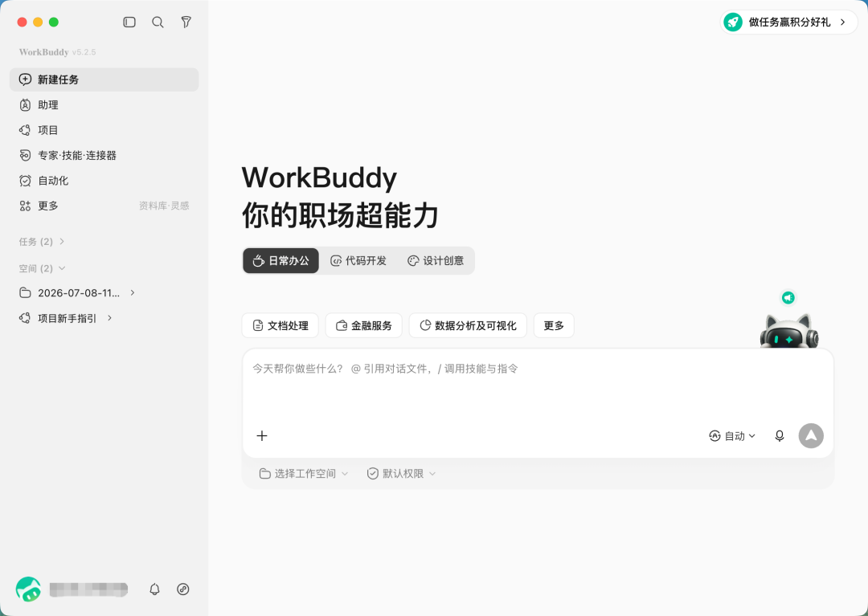
Task: Toggle the sidebar panel icon
Action: 129,22
